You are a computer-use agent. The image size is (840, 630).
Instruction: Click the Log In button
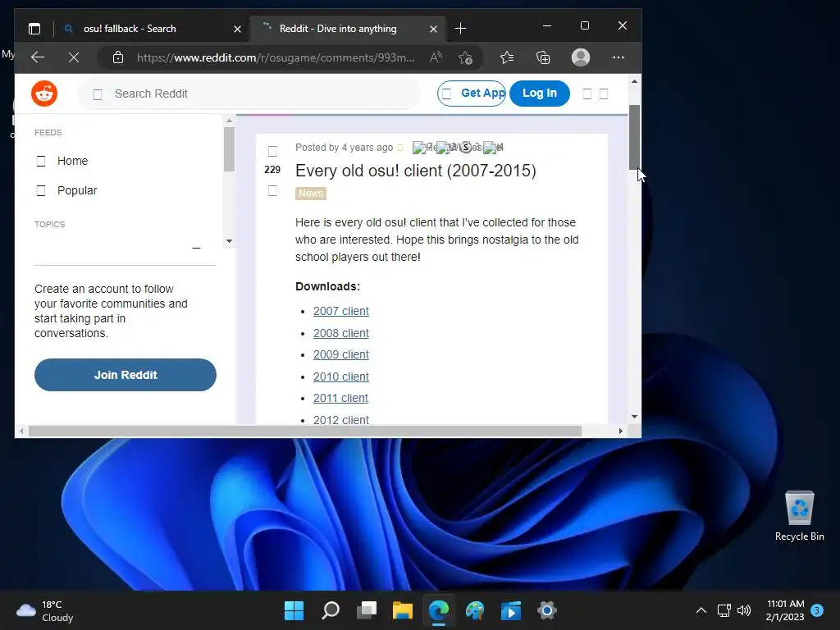click(x=540, y=94)
